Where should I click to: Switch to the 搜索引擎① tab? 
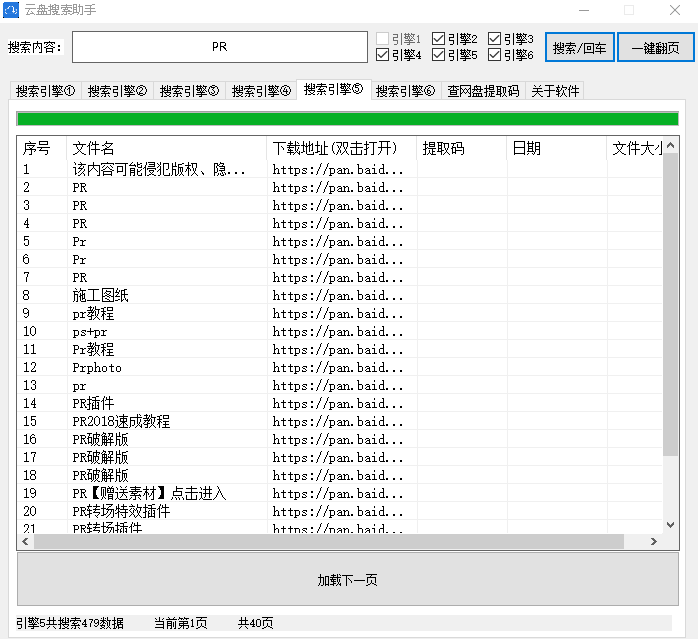tap(45, 91)
